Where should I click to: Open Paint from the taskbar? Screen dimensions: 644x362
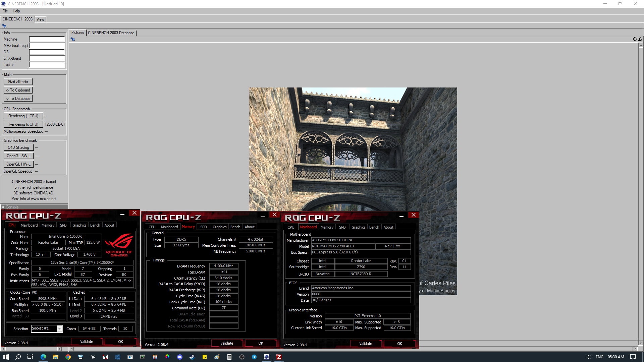[217, 357]
